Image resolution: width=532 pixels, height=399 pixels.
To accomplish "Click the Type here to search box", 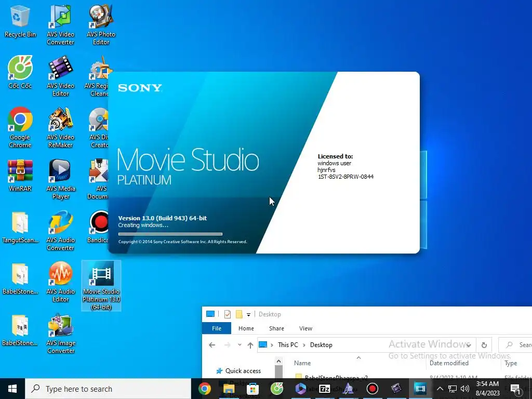I will 108,389.
